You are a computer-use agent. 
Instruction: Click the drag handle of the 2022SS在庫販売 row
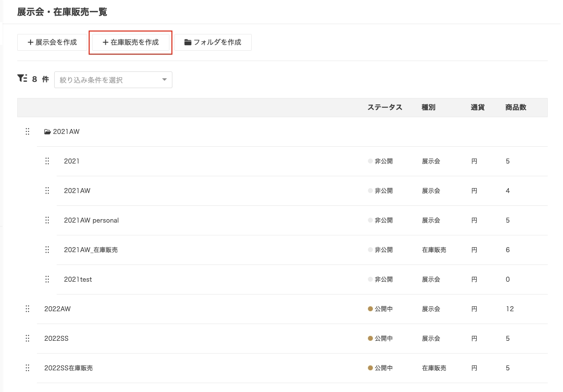pyautogui.click(x=28, y=368)
